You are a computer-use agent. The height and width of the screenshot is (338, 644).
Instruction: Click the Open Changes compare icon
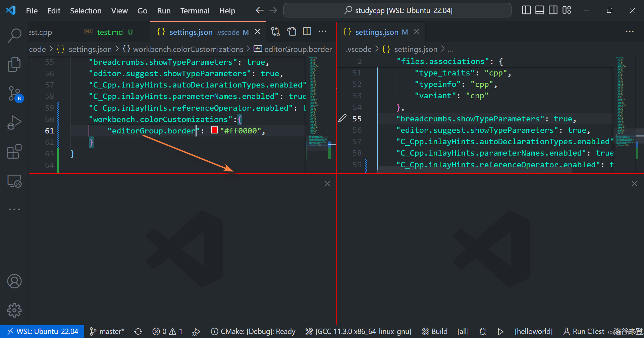(275, 32)
